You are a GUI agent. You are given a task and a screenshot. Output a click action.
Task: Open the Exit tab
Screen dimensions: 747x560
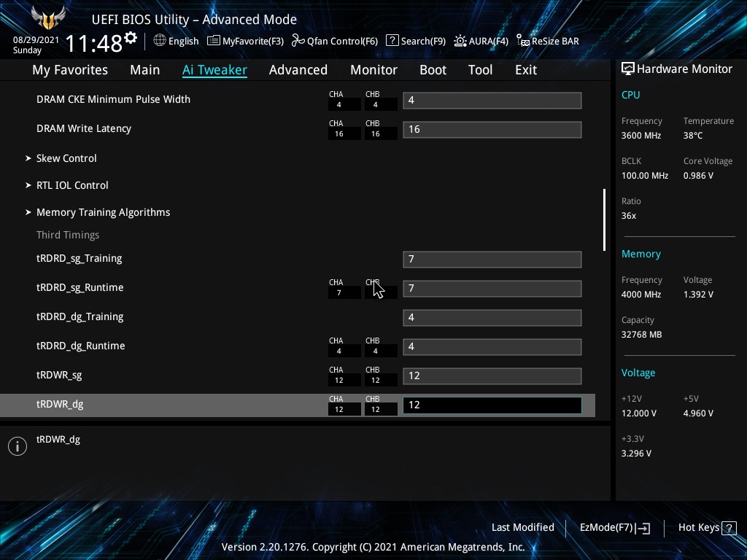(526, 70)
